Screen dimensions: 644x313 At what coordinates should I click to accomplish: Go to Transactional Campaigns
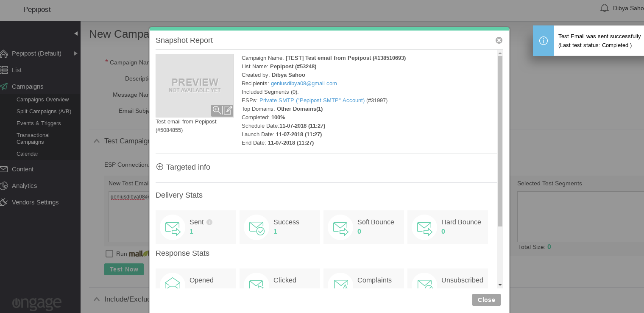coord(33,139)
